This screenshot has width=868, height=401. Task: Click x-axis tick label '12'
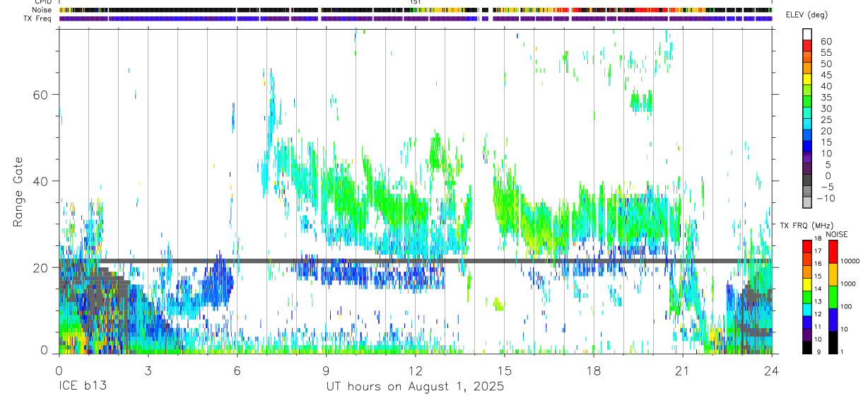pos(415,370)
